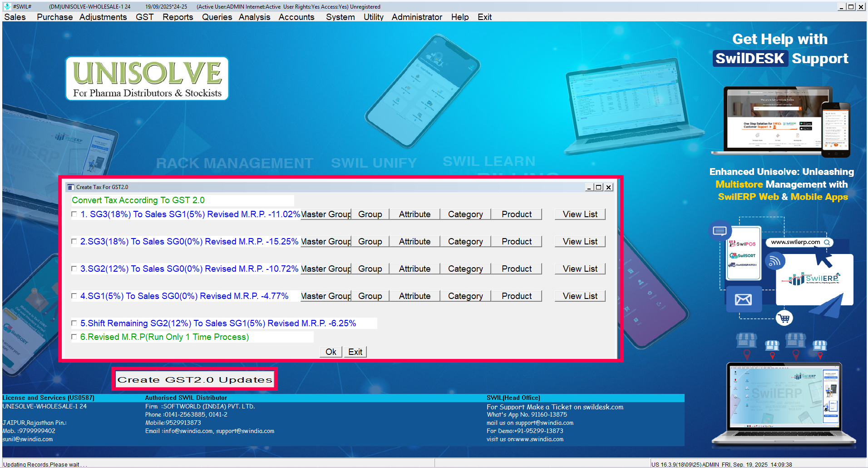The height and width of the screenshot is (468, 868).
Task: Tick the 4.SG1(5%) to SG0(0%) checkbox
Action: [x=74, y=296]
